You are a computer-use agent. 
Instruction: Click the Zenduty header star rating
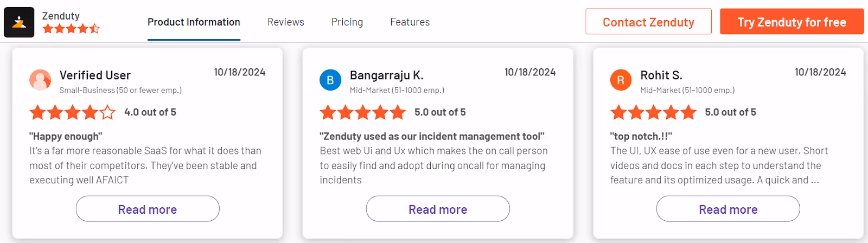pos(71,29)
